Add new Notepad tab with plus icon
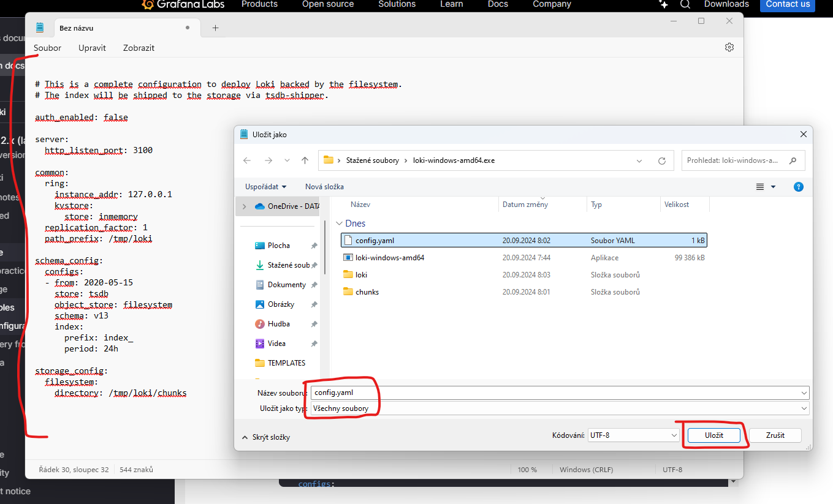Viewport: 833px width, 504px height. coord(215,28)
